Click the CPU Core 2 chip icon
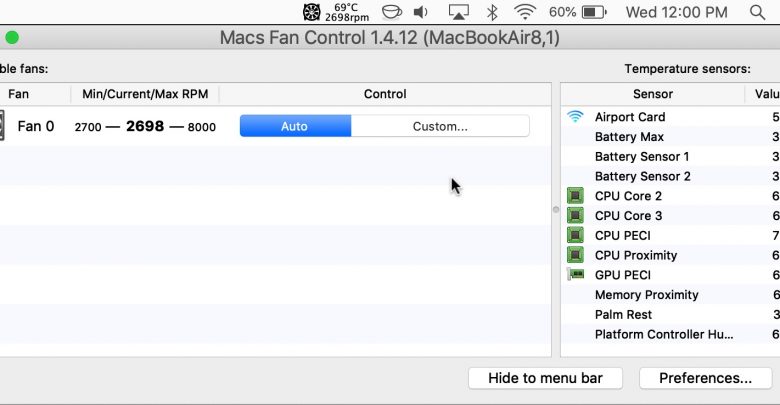This screenshot has height=405, width=780. tap(576, 196)
